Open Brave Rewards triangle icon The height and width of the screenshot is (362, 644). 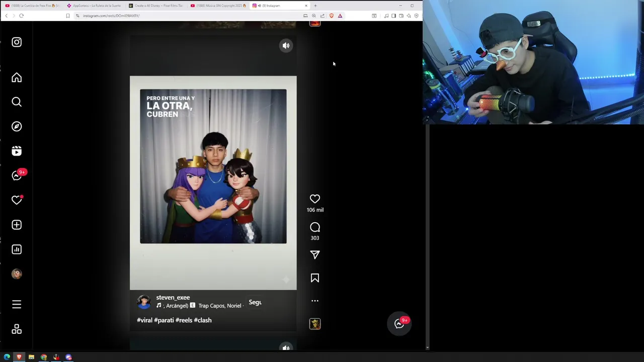click(x=340, y=16)
